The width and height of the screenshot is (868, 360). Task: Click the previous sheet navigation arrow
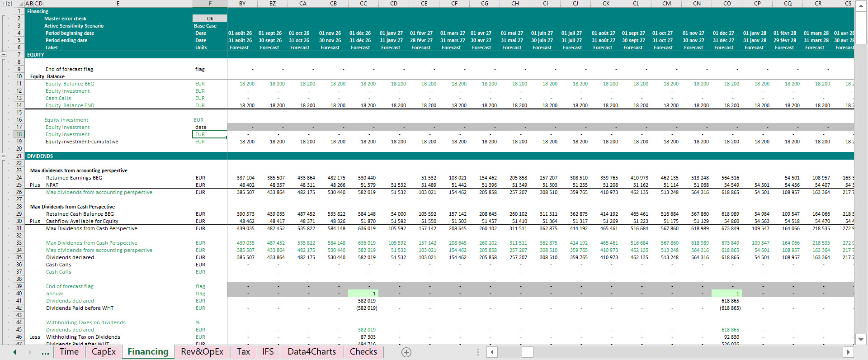14,352
